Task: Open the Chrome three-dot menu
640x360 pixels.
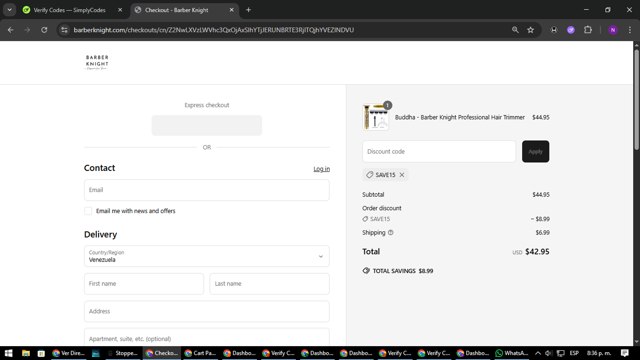Action: pos(630,30)
